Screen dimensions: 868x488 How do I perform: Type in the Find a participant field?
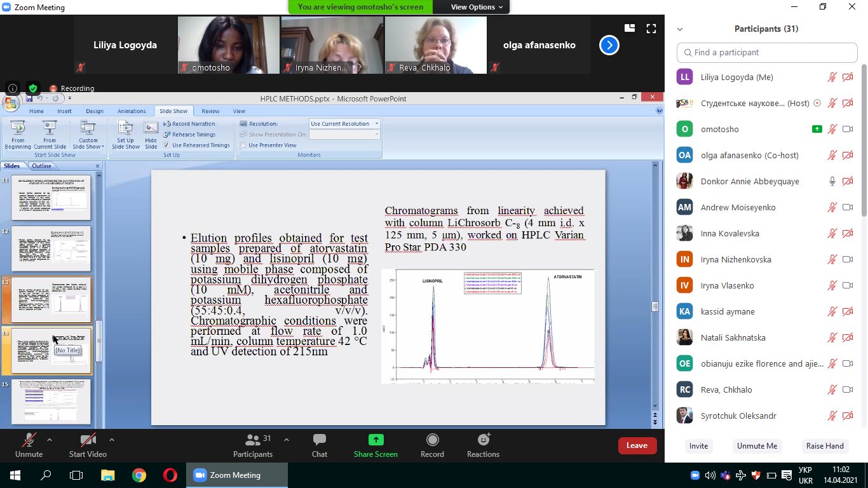point(767,53)
